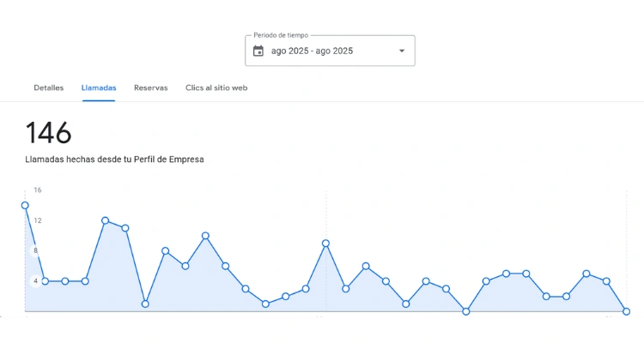Click the 8 label on the y-axis
This screenshot has height=343, width=644.
(35, 251)
